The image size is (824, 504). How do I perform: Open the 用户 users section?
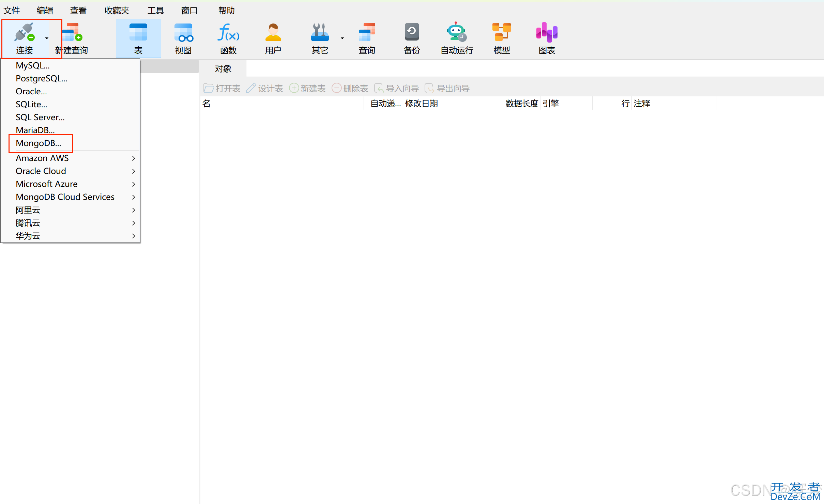click(273, 38)
